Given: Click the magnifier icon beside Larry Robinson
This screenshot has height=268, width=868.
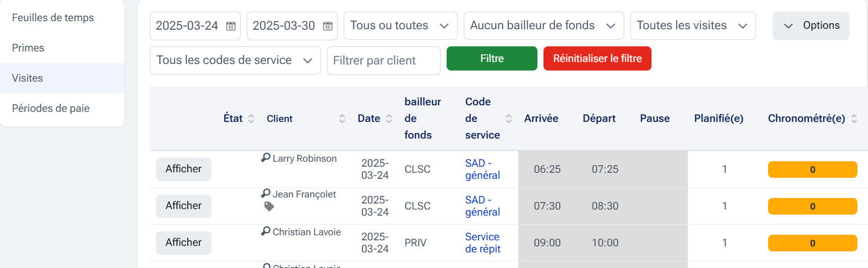Looking at the screenshot, I should click(265, 158).
